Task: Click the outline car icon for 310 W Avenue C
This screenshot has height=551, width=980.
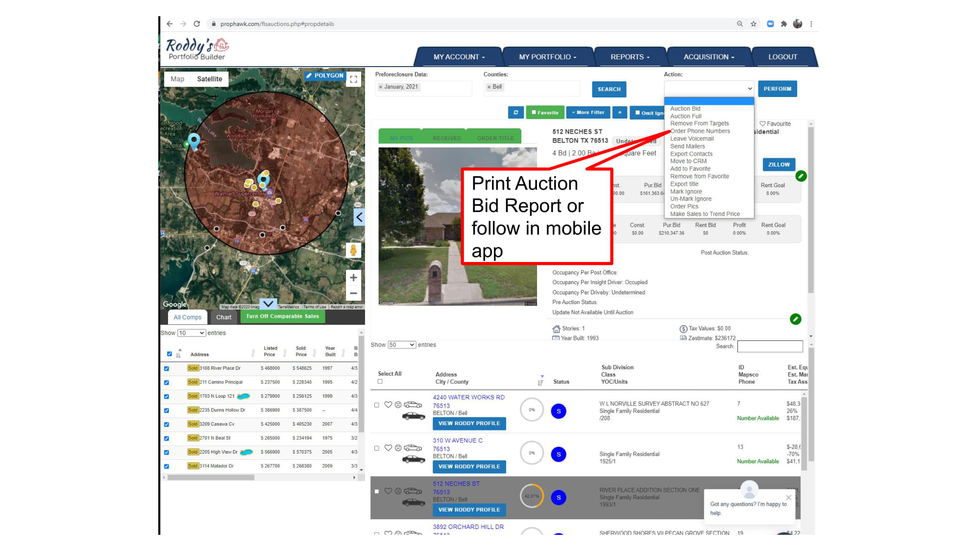Action: coord(413,448)
